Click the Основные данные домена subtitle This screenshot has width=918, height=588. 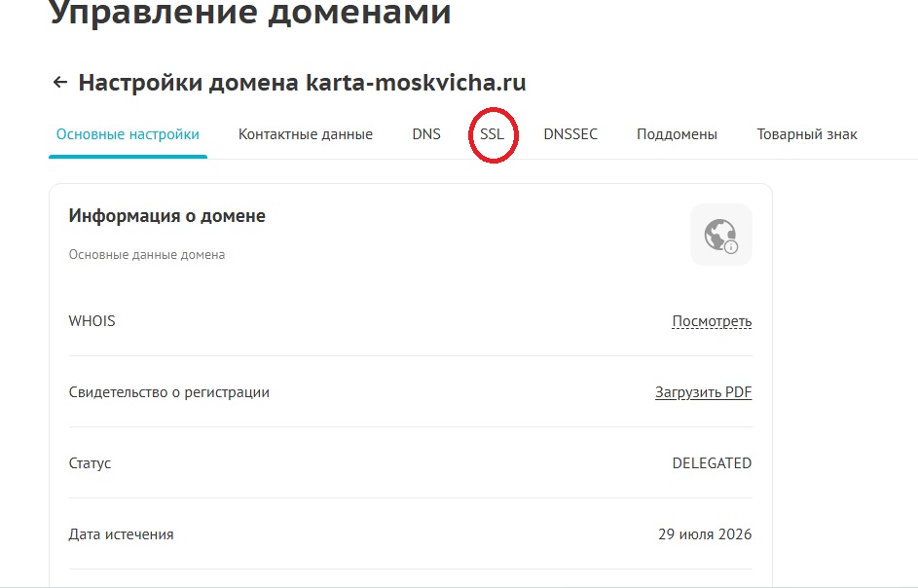click(x=146, y=255)
